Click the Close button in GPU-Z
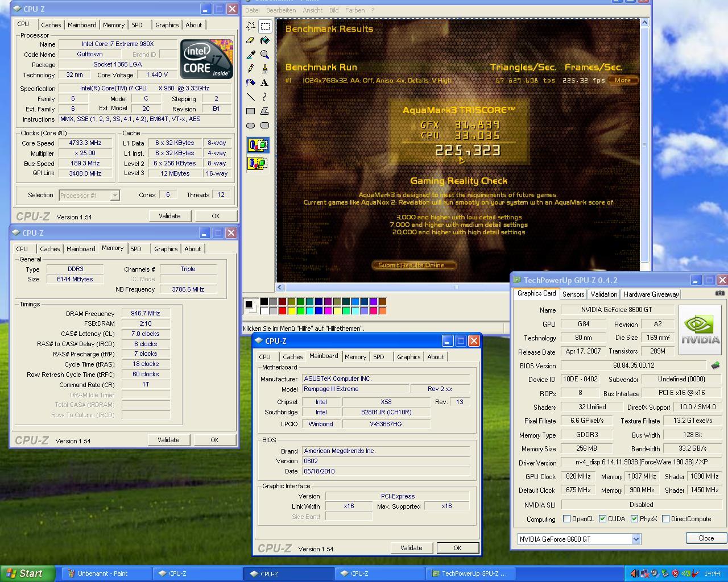The height and width of the screenshot is (582, 728). tap(706, 538)
